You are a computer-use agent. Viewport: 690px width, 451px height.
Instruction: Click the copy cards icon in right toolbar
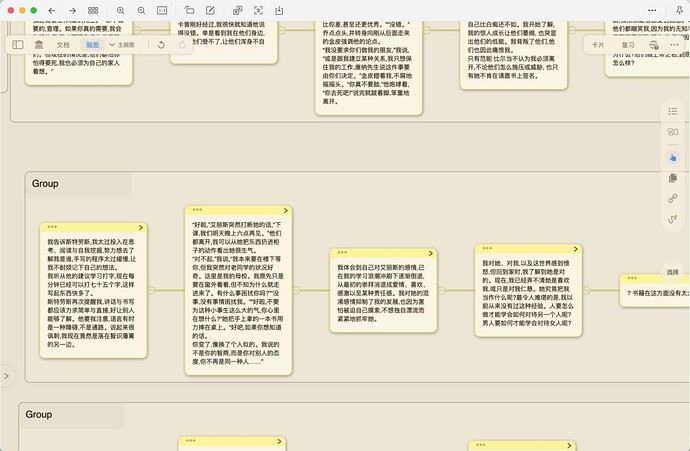coord(672,178)
